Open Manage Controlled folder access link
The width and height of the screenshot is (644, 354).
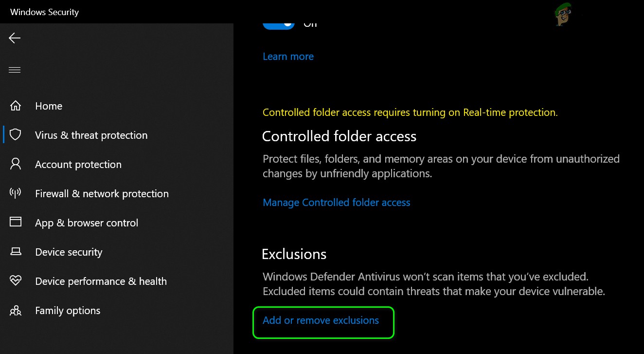click(336, 203)
